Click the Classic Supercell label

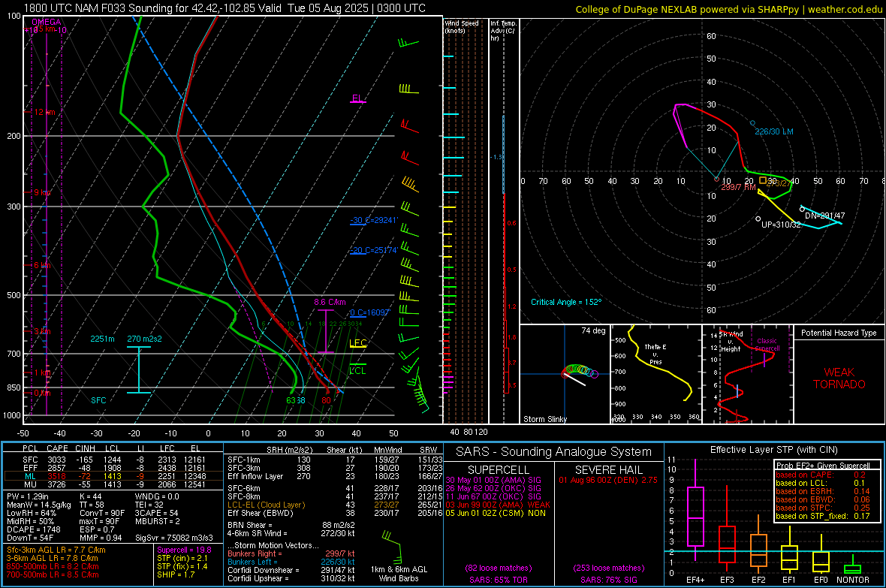click(x=767, y=345)
